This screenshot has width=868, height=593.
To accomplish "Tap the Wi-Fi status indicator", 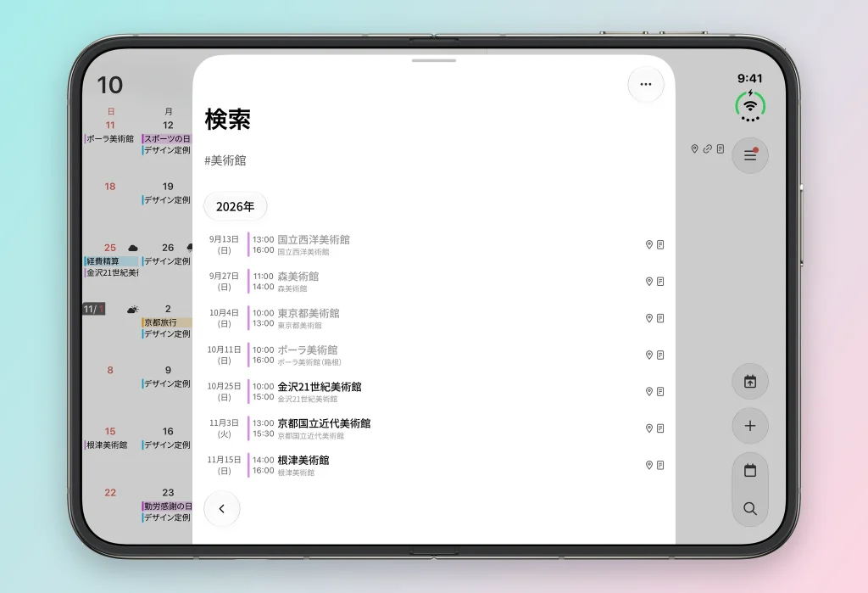I will pyautogui.click(x=750, y=106).
